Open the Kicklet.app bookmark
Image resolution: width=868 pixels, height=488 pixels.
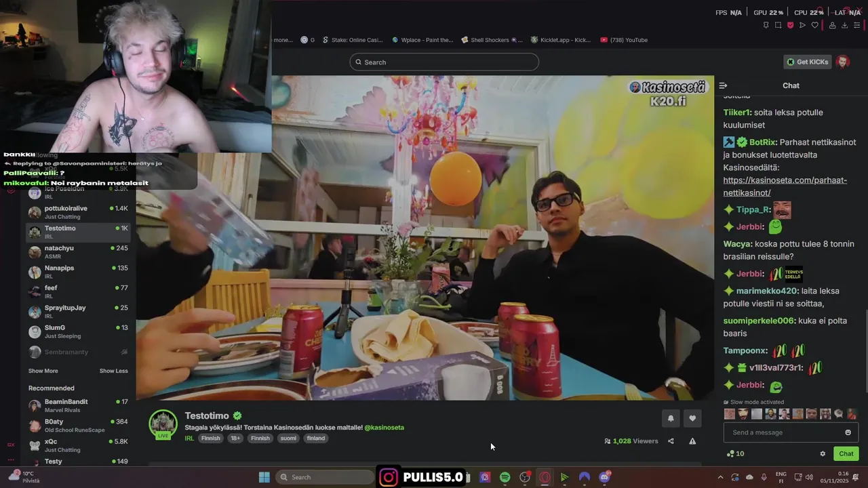tap(561, 40)
